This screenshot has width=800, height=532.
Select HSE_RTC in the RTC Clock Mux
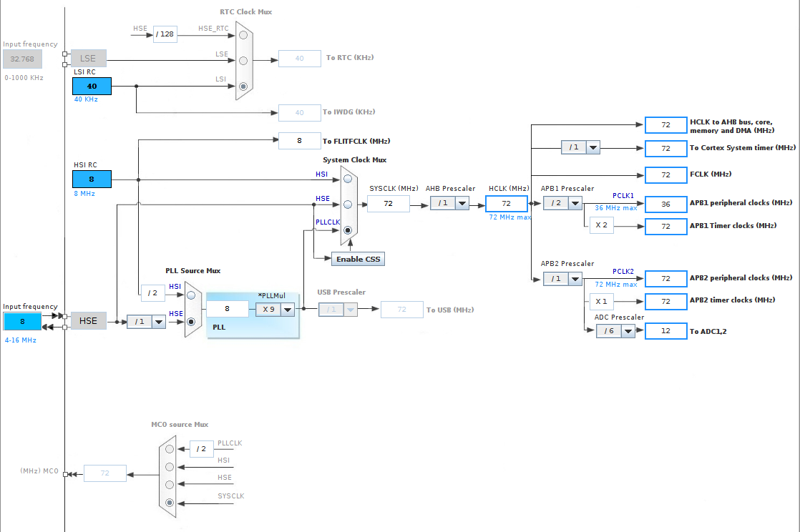click(x=243, y=35)
